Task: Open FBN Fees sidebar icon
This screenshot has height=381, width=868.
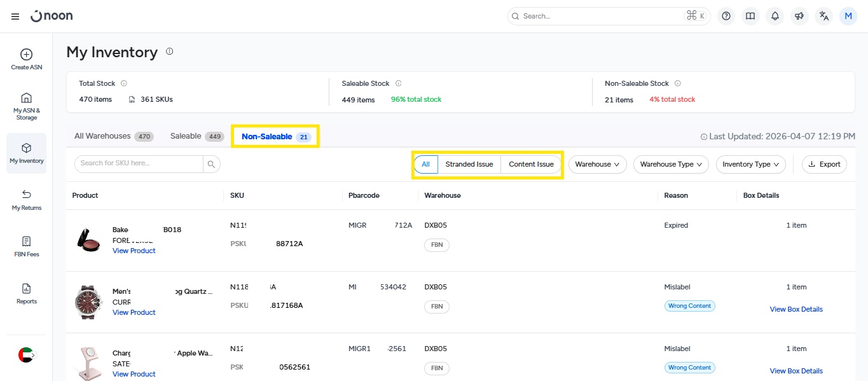Action: 27,242
